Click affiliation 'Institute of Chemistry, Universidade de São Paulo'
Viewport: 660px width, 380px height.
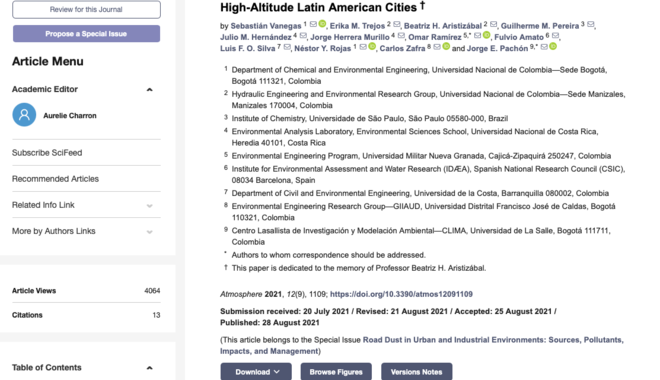[x=370, y=119]
